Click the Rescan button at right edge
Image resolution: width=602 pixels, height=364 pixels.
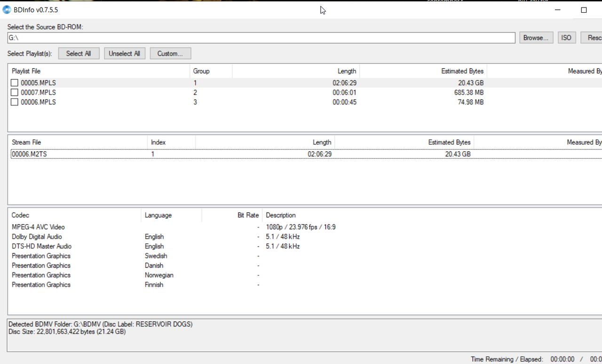(x=592, y=38)
